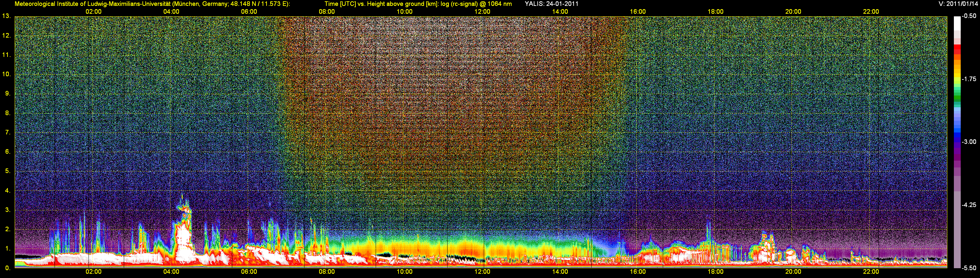The width and height of the screenshot is (980, 278).
Task: Click the '02:00' label on the top time axis
Action: point(93,11)
